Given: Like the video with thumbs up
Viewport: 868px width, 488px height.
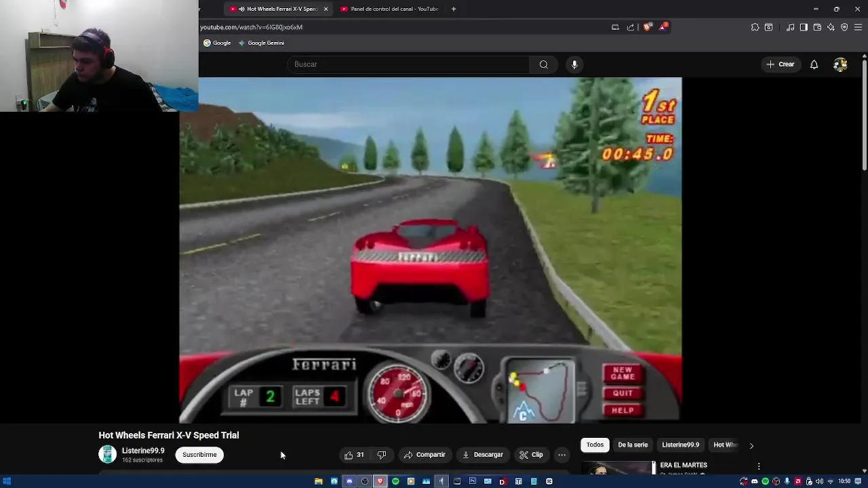Looking at the screenshot, I should tap(354, 455).
